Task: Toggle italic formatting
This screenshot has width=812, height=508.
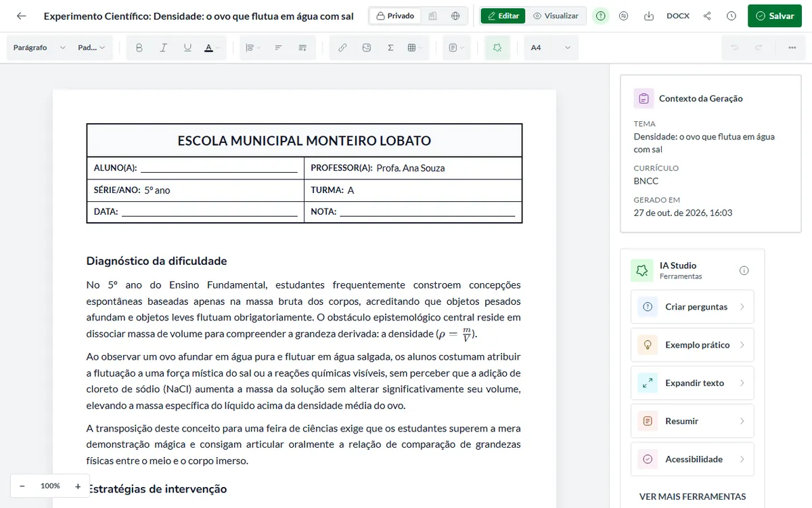Action: click(163, 47)
